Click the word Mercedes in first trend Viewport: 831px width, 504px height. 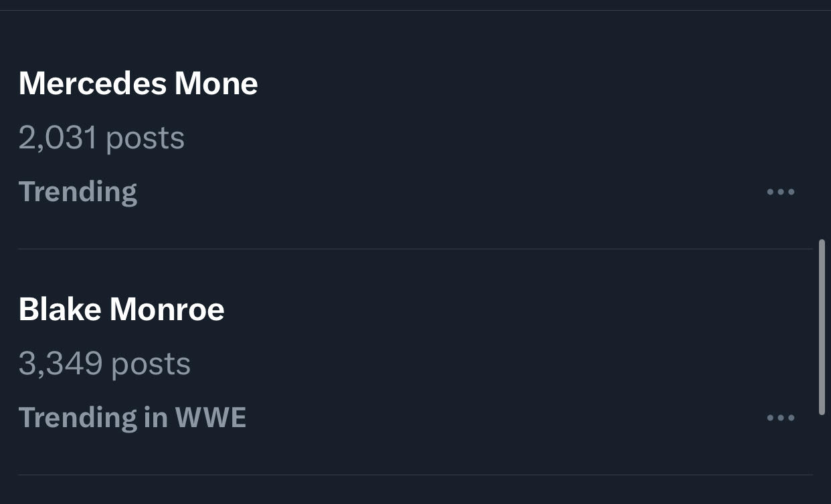coord(92,84)
